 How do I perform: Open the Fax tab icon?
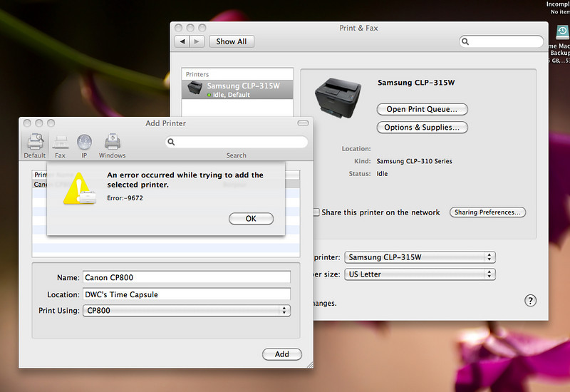61,142
